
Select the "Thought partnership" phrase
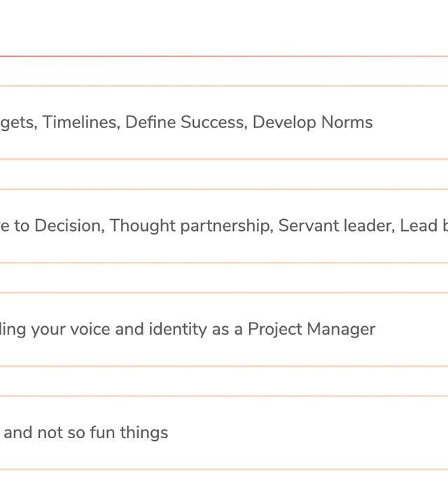189,226
